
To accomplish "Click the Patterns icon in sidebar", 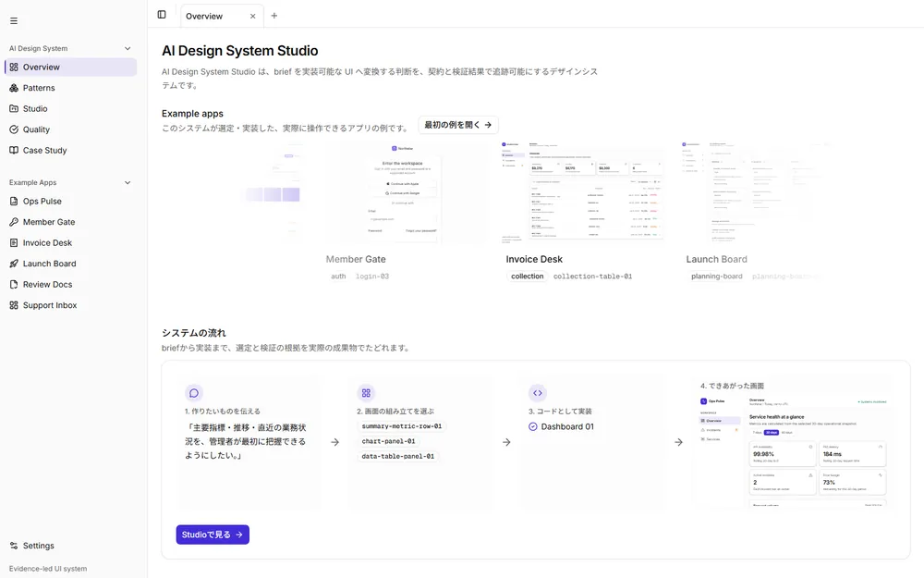I will coord(14,88).
